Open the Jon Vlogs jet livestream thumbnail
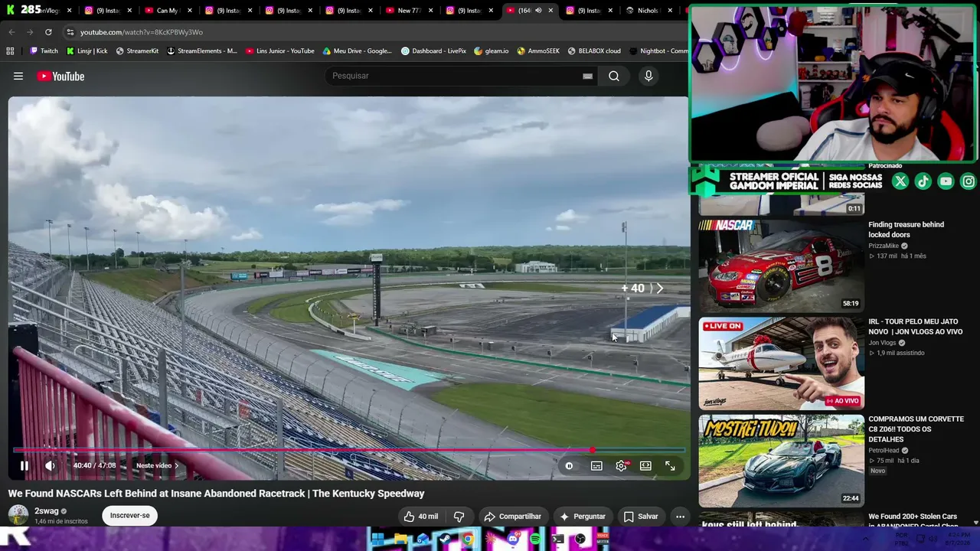Screen dimensions: 980x551 781,364
